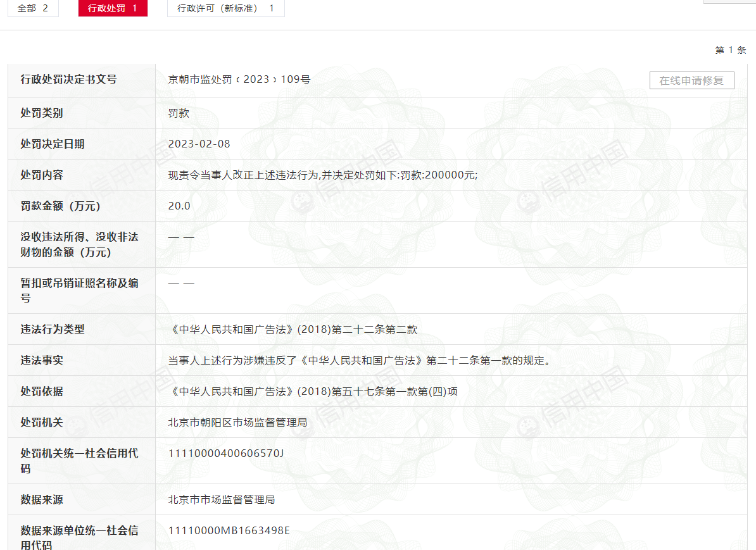Click decision number 京朝市监处罚〔2023〕109号
The width and height of the screenshot is (756, 550).
239,80
